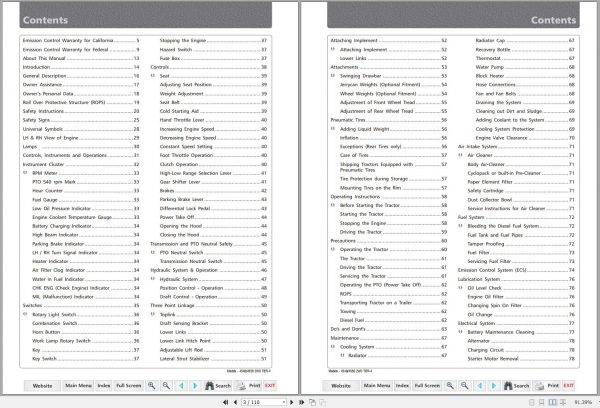
Task: Open Fuel System contents entry
Action: coord(516,217)
